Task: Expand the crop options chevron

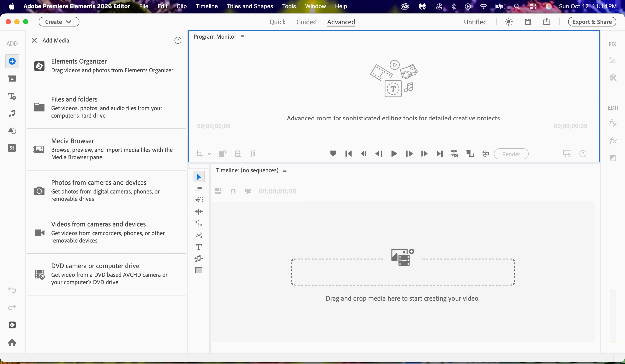Action: [x=210, y=154]
